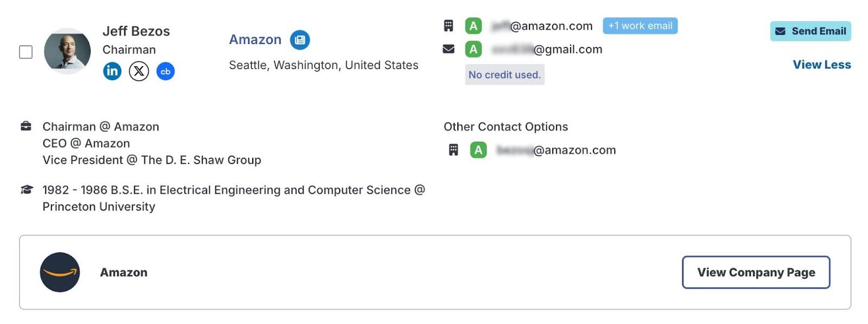Image resolution: width=868 pixels, height=324 pixels.
Task: Open the Crunchbase profile icon
Action: click(165, 71)
